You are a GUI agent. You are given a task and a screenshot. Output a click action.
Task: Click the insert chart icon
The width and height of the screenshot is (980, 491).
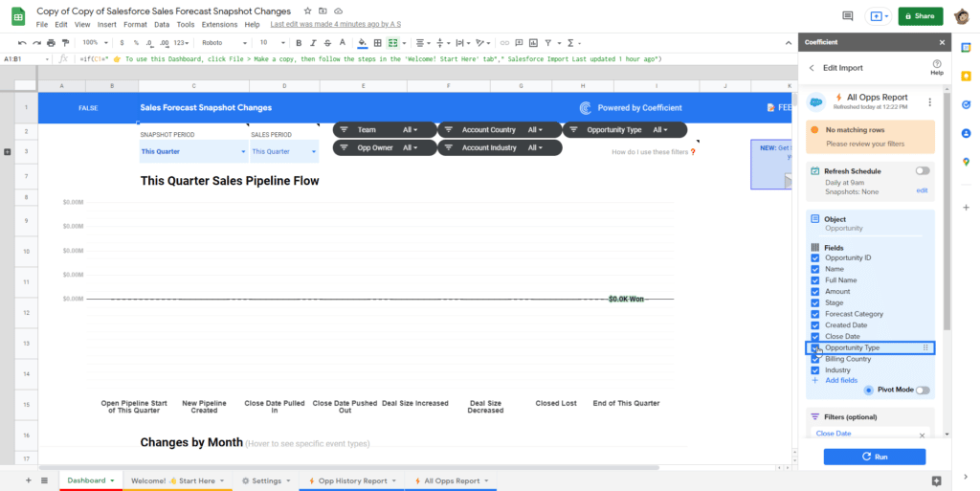click(x=533, y=43)
